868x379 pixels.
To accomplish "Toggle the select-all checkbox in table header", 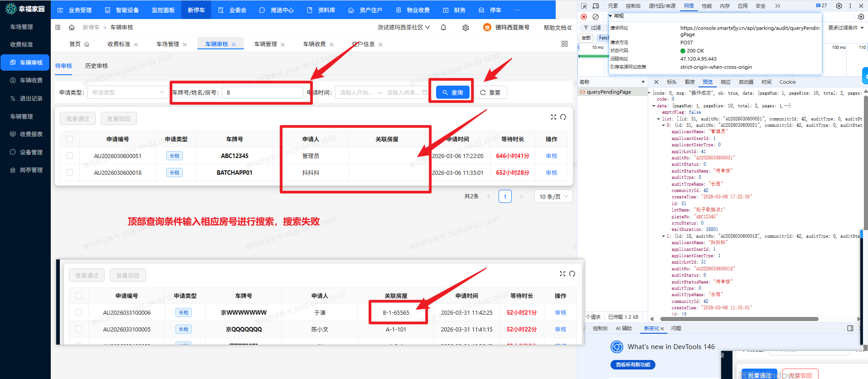I will (70, 139).
